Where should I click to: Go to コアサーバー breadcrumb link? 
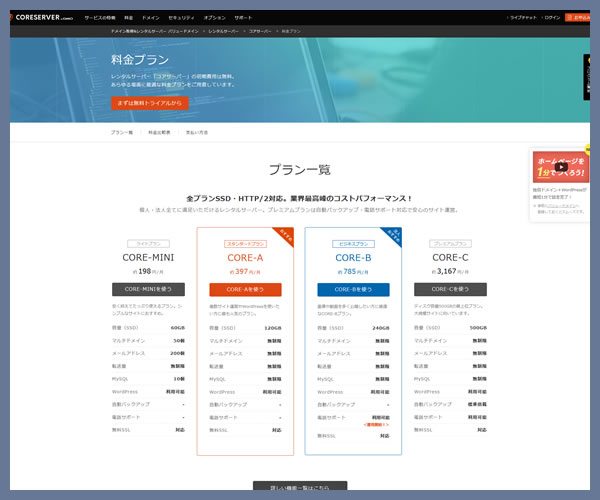[x=260, y=31]
